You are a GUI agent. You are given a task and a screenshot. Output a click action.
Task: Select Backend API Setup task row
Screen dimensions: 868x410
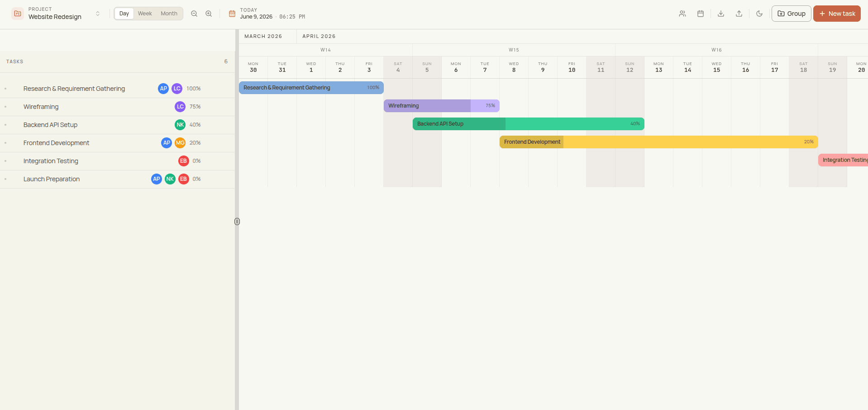pyautogui.click(x=117, y=125)
